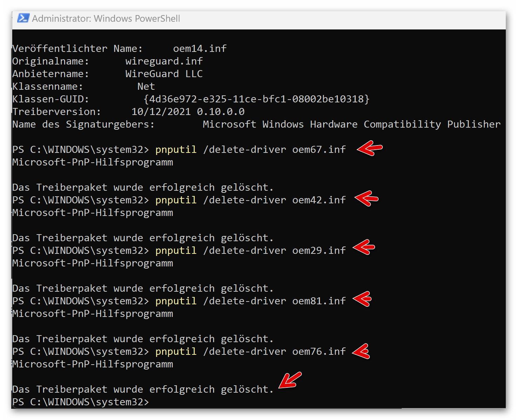Click the class name value Net

point(146,86)
